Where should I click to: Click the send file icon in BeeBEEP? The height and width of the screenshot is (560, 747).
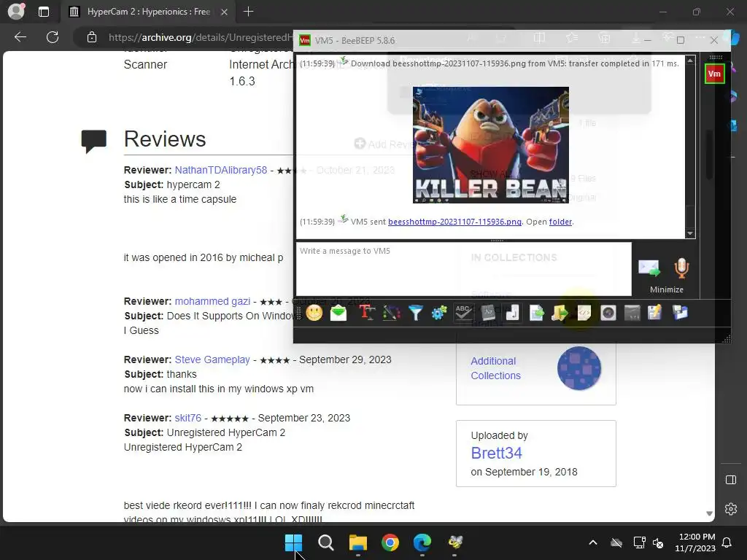pos(537,313)
